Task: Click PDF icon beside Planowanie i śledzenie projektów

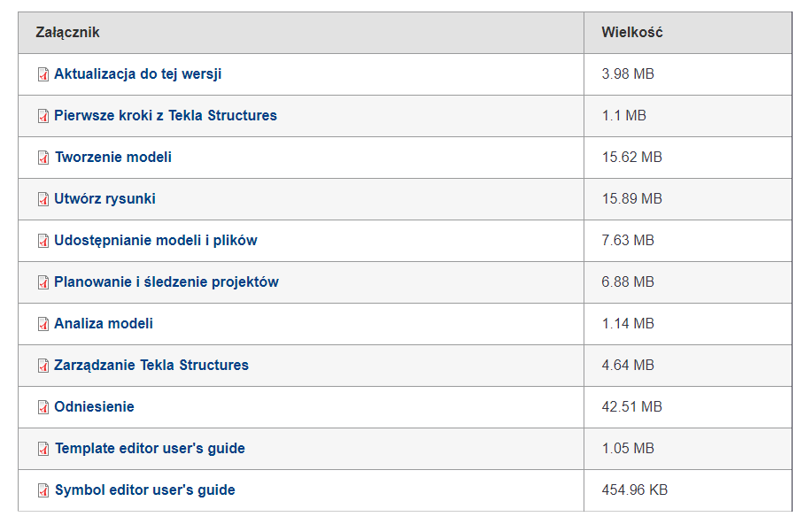Action: (43, 282)
